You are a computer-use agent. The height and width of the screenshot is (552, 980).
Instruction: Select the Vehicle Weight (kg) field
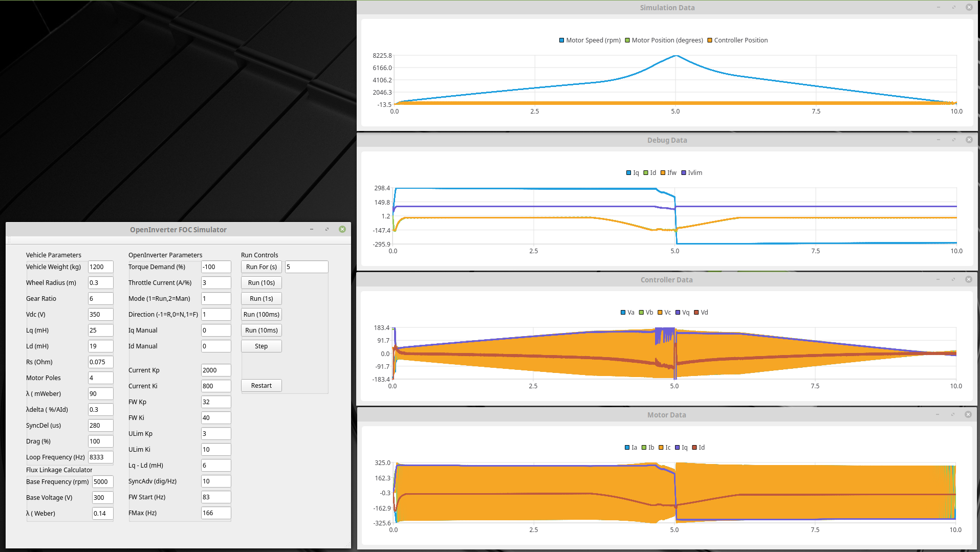pyautogui.click(x=100, y=267)
